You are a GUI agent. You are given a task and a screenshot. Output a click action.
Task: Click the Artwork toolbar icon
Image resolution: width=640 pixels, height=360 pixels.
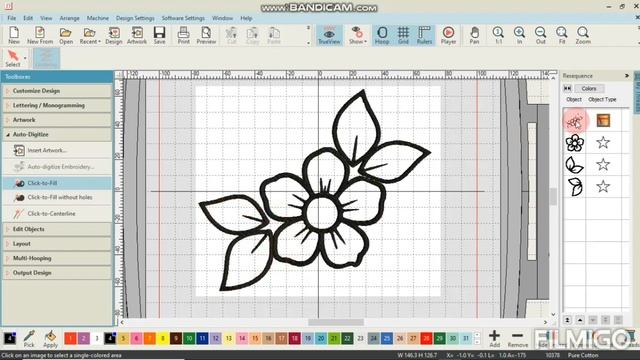point(137,35)
